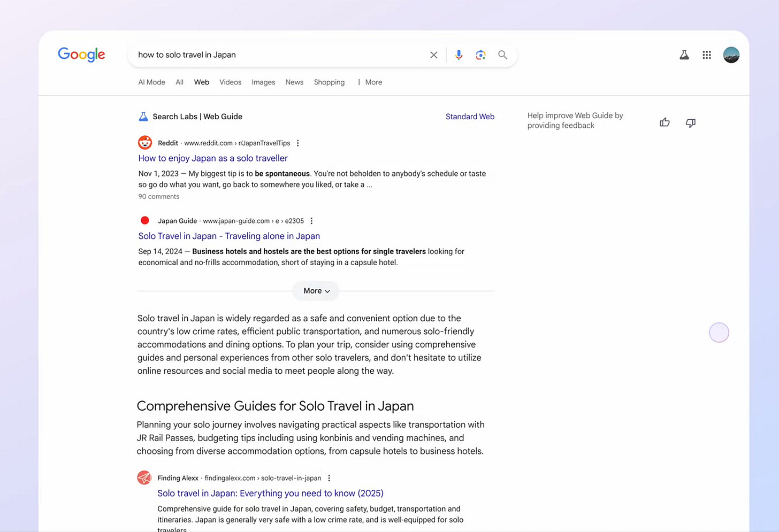Viewport: 779px width, 532px height.
Task: Click the Japan Guide red favicon
Action: [144, 220]
